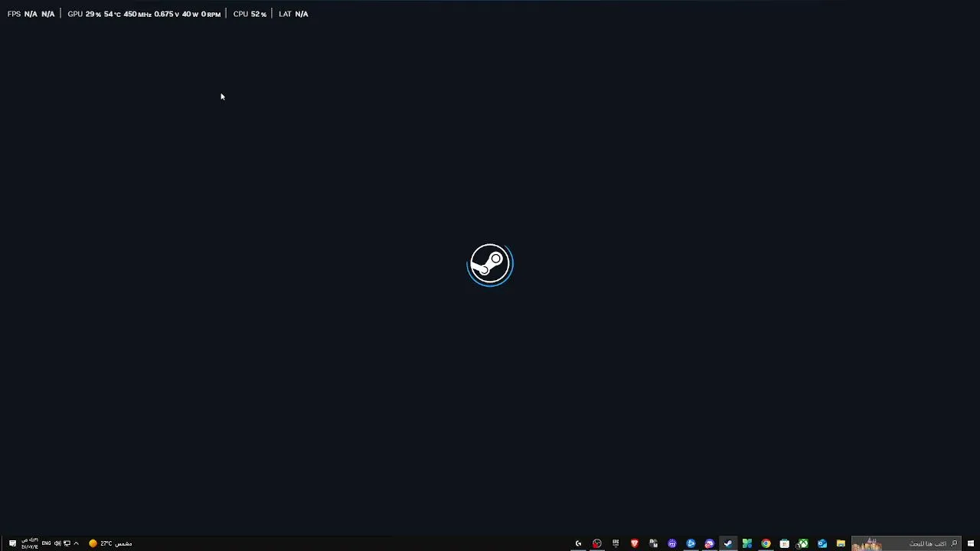Image resolution: width=980 pixels, height=551 pixels.
Task: Click the GPU 29 % usage readout
Action: [84, 14]
